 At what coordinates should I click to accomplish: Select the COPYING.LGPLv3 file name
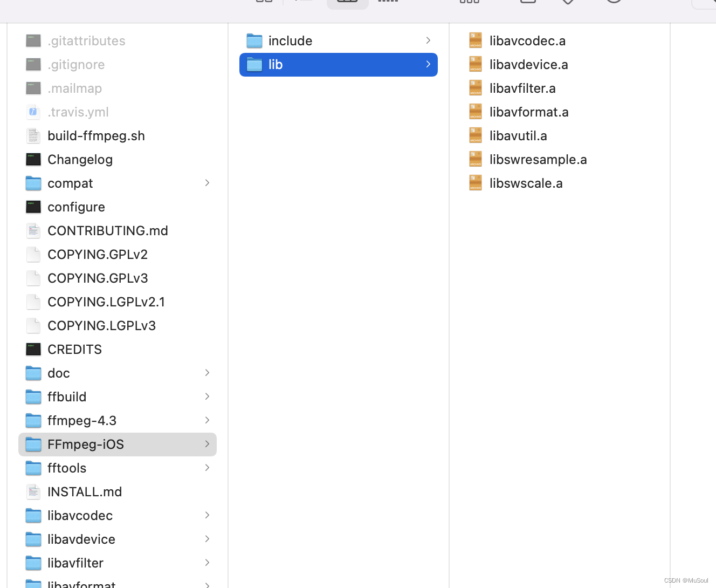[x=101, y=326]
